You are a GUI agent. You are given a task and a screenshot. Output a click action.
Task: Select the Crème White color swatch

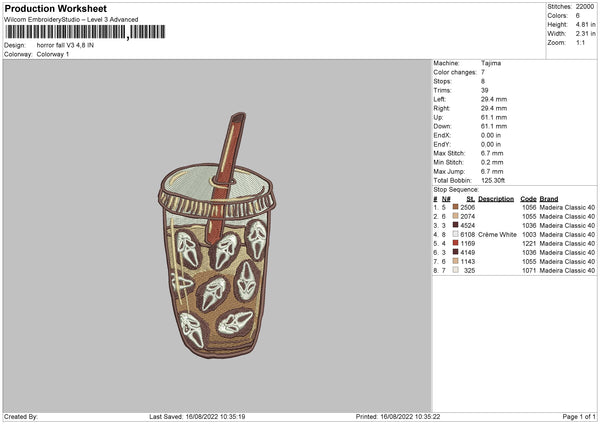pyautogui.click(x=455, y=234)
